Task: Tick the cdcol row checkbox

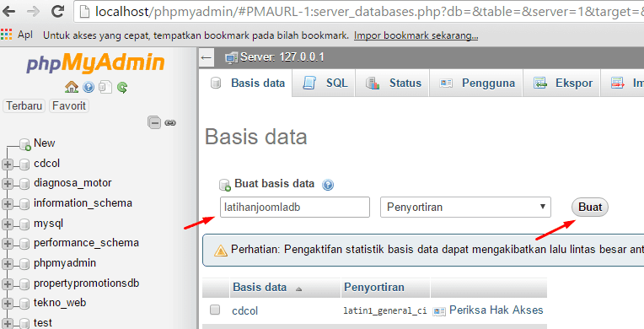Action: [215, 310]
